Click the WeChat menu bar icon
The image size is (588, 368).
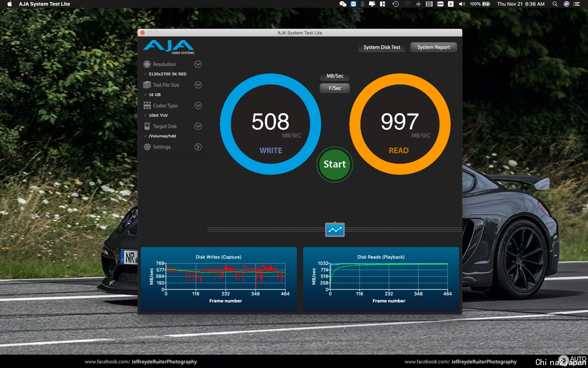tap(343, 4)
